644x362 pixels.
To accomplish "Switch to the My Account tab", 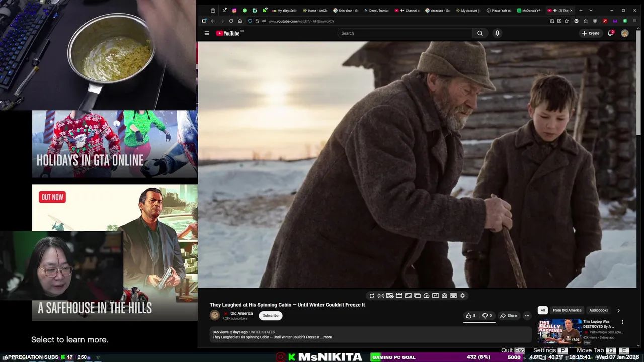I will pos(468,11).
